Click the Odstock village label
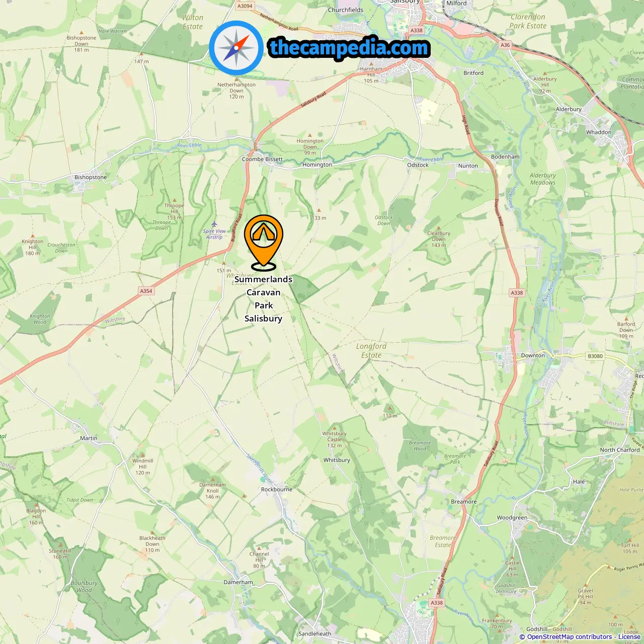The image size is (644, 644). pyautogui.click(x=418, y=165)
